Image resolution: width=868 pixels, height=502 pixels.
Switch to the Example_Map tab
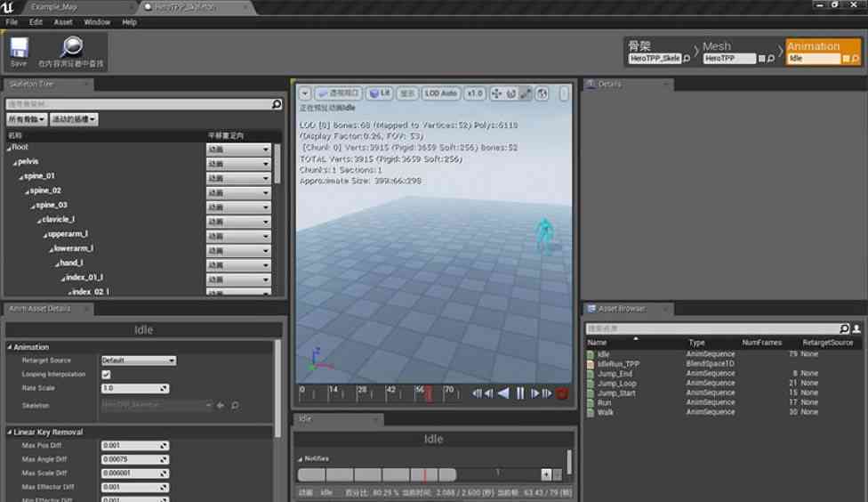point(77,7)
